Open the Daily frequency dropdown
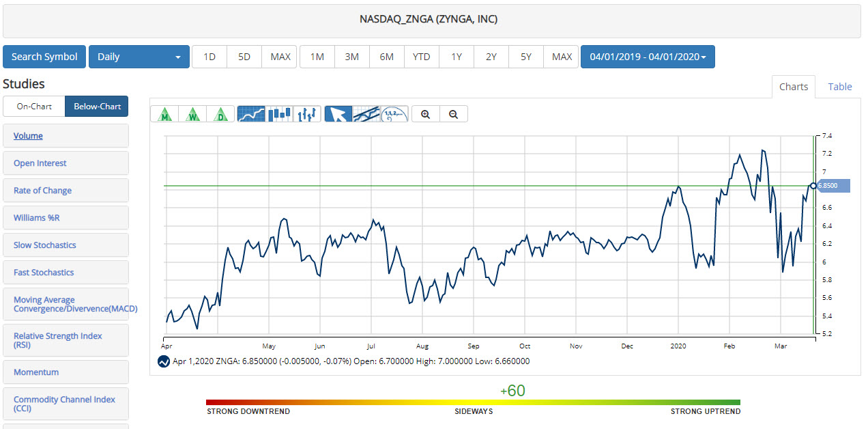The width and height of the screenshot is (868, 429). 139,57
